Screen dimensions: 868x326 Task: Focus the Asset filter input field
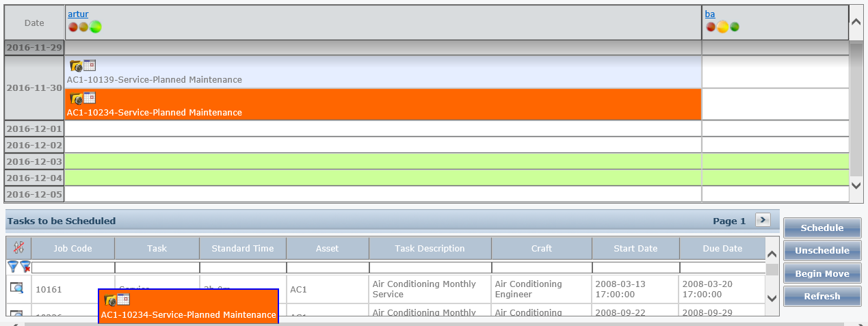click(x=327, y=267)
